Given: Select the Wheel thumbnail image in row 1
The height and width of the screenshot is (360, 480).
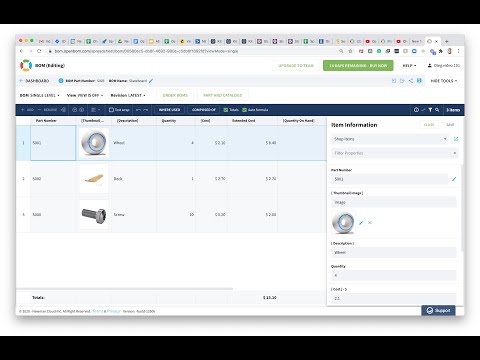Looking at the screenshot, I should (94, 143).
